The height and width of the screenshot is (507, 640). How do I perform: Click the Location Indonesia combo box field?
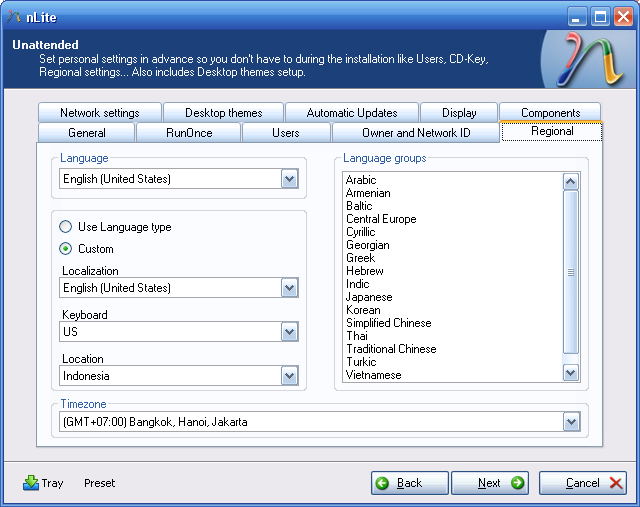[179, 376]
